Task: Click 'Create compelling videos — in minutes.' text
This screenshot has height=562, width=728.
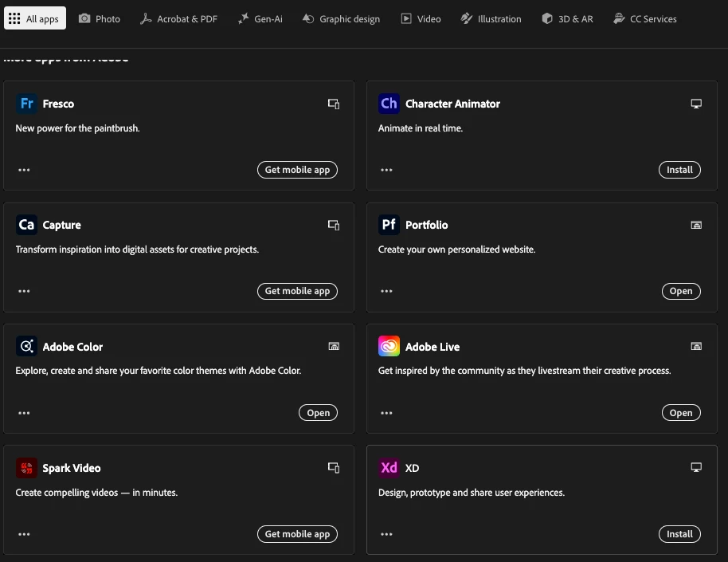Action: [x=96, y=493]
